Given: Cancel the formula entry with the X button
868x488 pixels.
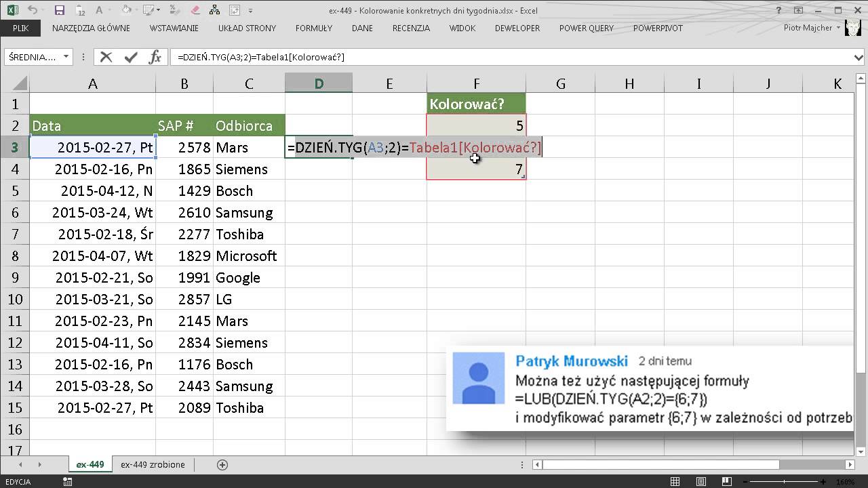Looking at the screenshot, I should coord(106,57).
